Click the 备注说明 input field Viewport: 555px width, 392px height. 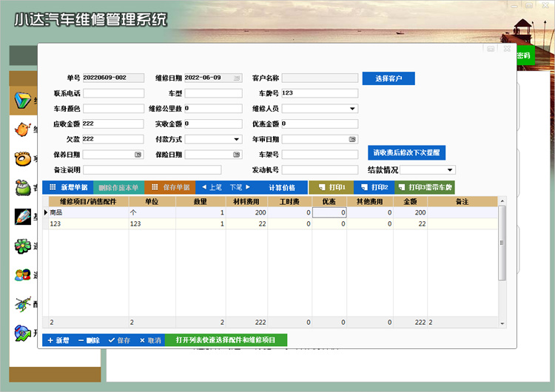152,170
